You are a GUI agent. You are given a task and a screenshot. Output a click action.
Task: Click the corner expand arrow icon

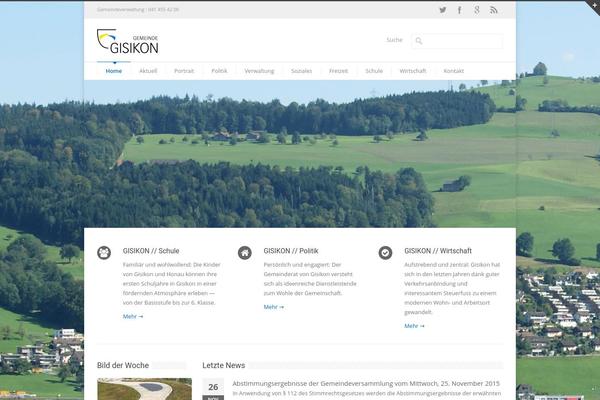pos(593,7)
